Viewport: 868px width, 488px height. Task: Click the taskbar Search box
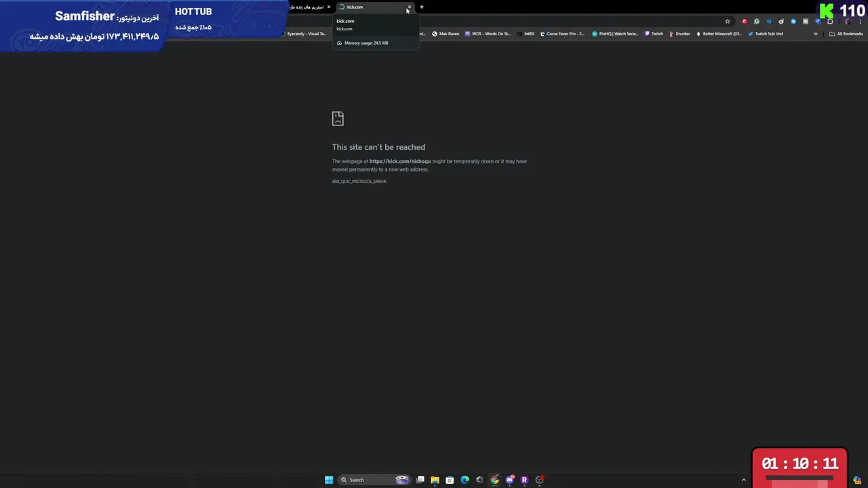point(375,480)
